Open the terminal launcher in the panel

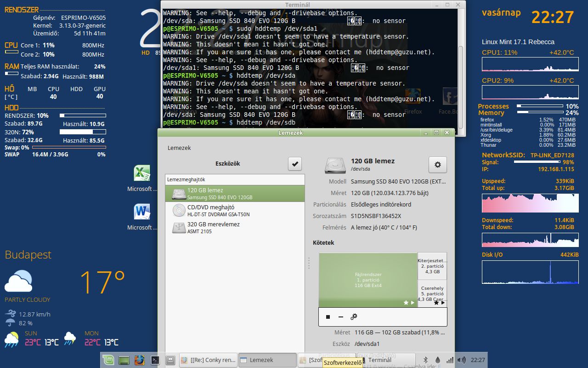(x=155, y=360)
